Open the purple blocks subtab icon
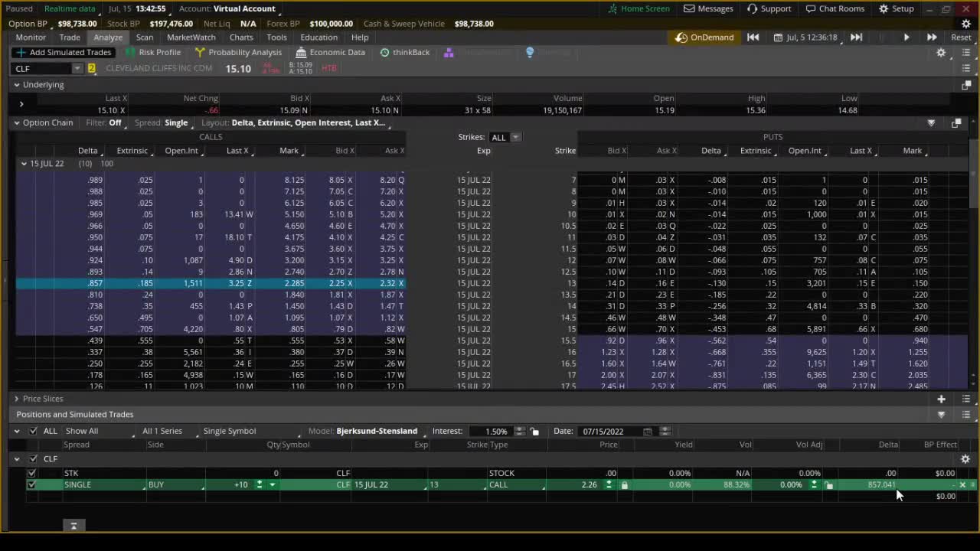980x551 pixels. [449, 52]
